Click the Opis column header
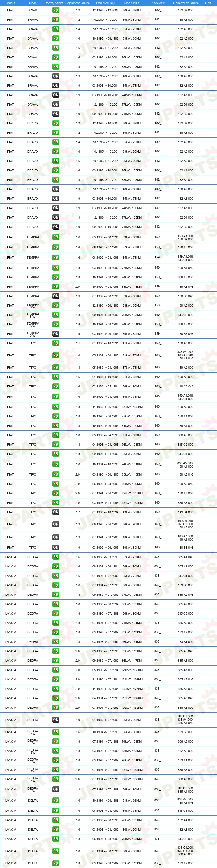This screenshot has height=868, width=217. pos(208,3)
